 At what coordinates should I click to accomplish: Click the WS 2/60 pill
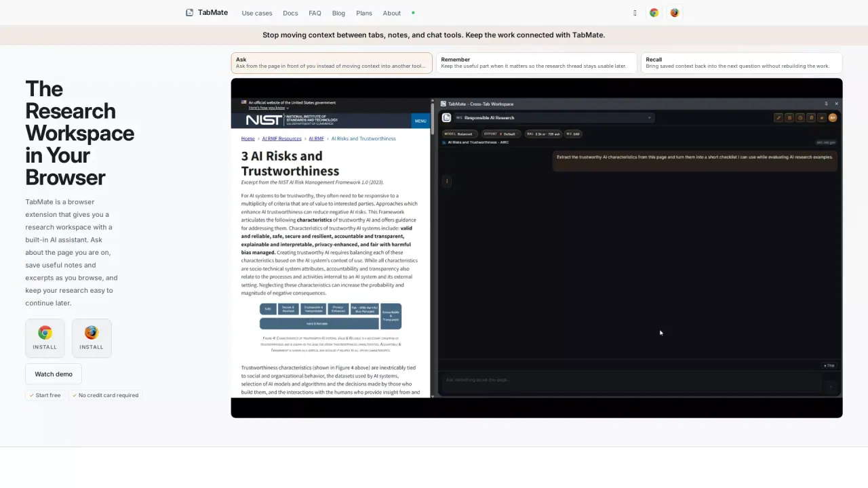tap(573, 134)
